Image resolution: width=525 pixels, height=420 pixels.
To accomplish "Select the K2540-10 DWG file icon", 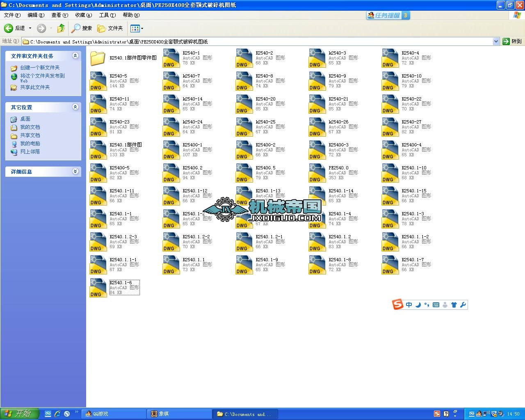I will [390, 81].
